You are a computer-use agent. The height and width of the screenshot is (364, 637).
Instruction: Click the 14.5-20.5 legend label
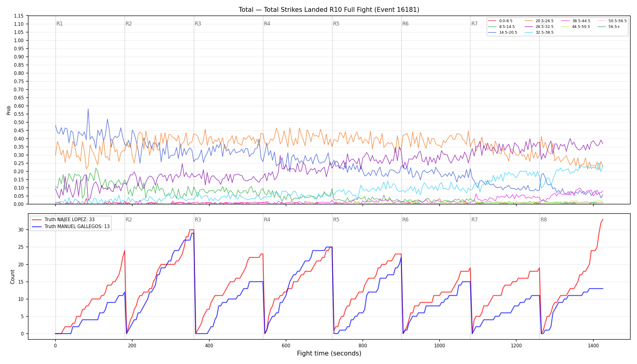click(508, 32)
